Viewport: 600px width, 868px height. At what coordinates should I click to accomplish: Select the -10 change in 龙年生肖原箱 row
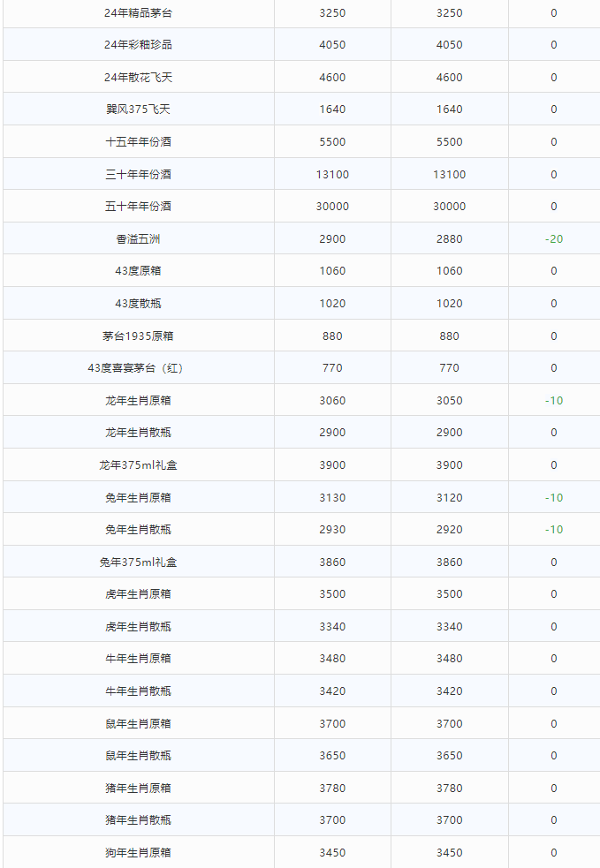click(554, 400)
